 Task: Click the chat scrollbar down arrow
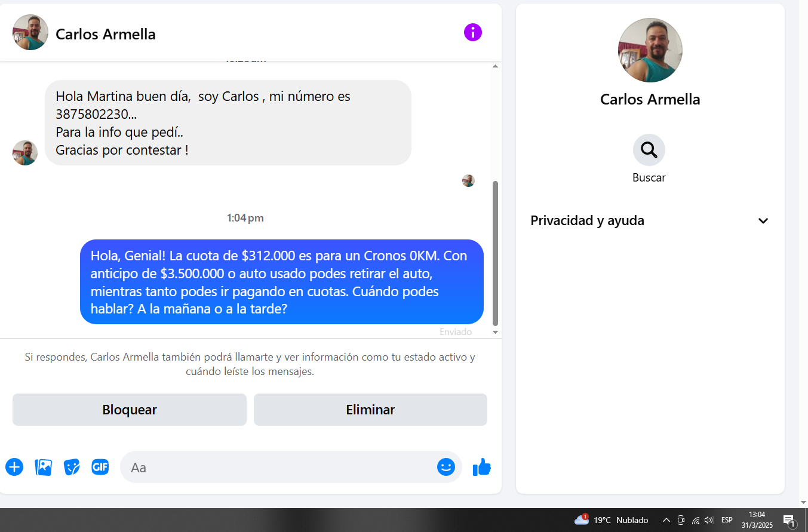495,332
